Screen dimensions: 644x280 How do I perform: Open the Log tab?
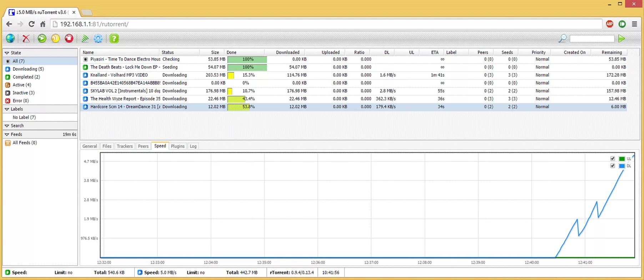193,146
